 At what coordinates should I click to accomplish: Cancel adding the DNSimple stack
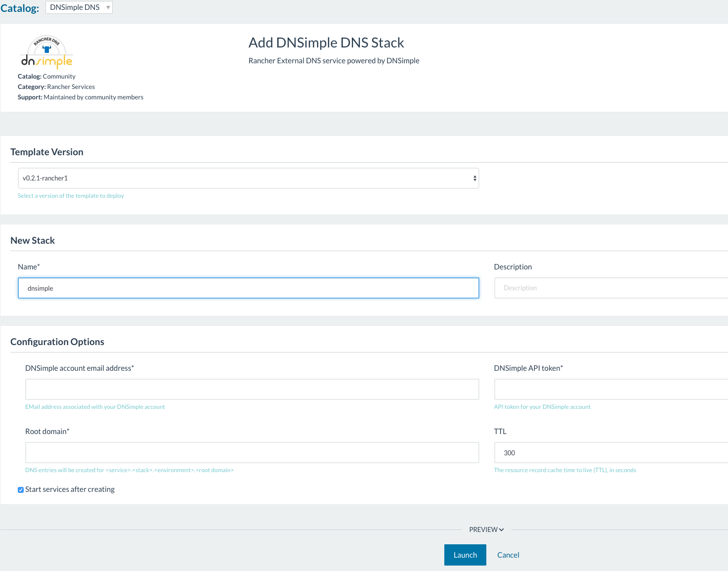pyautogui.click(x=508, y=555)
